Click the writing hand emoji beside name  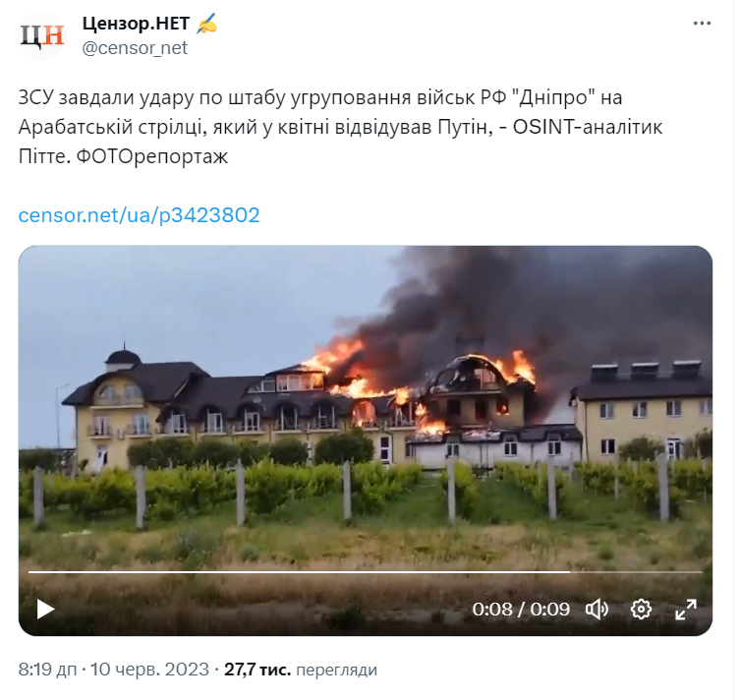pyautogui.click(x=206, y=24)
